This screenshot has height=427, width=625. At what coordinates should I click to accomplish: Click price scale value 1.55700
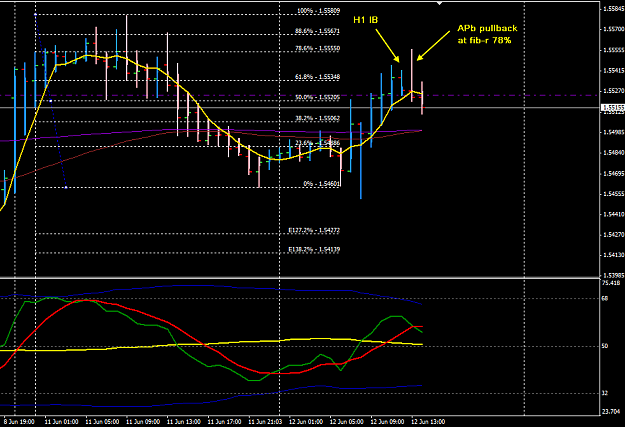613,29
